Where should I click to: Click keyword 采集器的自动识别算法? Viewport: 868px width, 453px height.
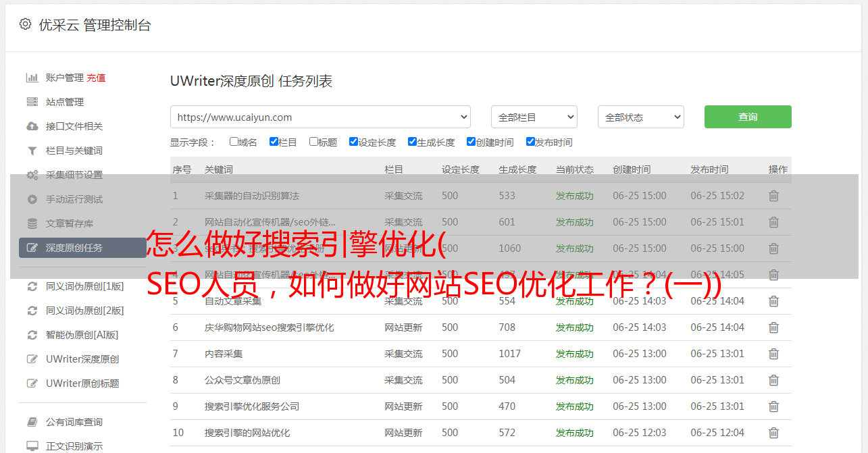[x=252, y=196]
